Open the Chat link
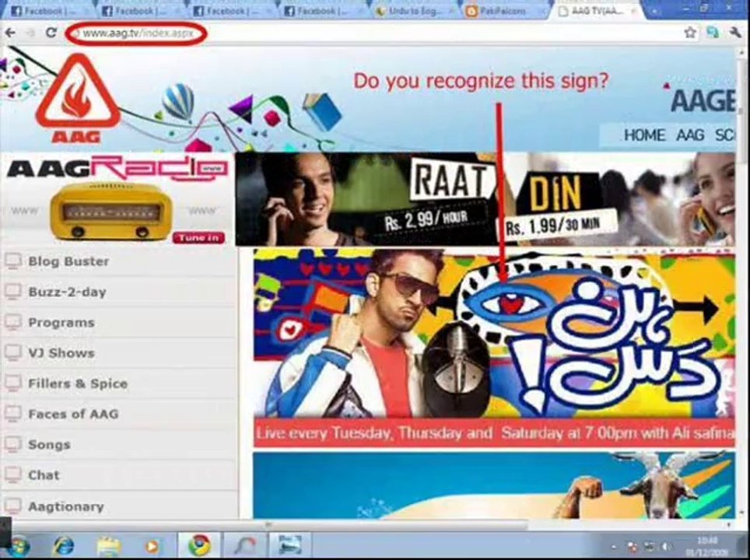This screenshot has width=750, height=560. point(44,475)
